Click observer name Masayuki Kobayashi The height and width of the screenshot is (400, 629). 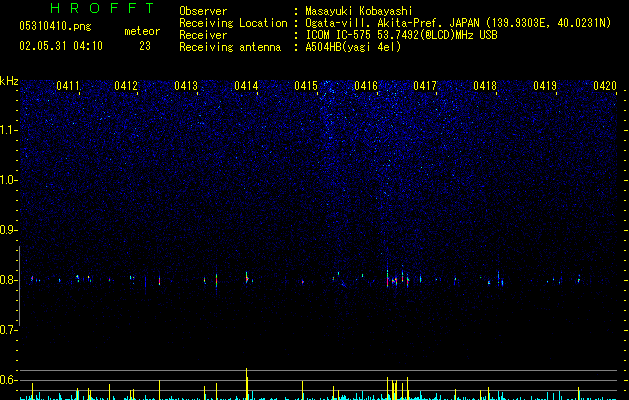pos(359,11)
